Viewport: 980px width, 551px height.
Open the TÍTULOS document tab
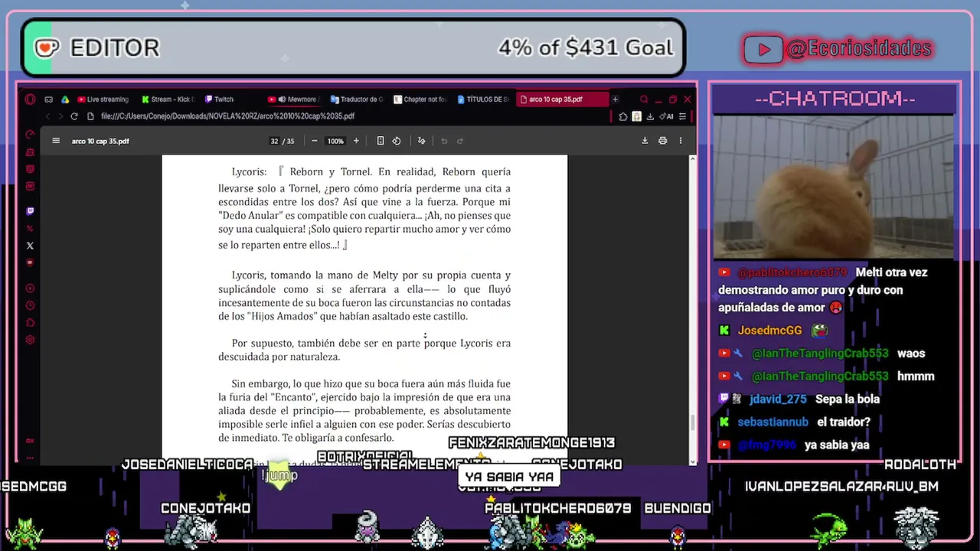[482, 99]
